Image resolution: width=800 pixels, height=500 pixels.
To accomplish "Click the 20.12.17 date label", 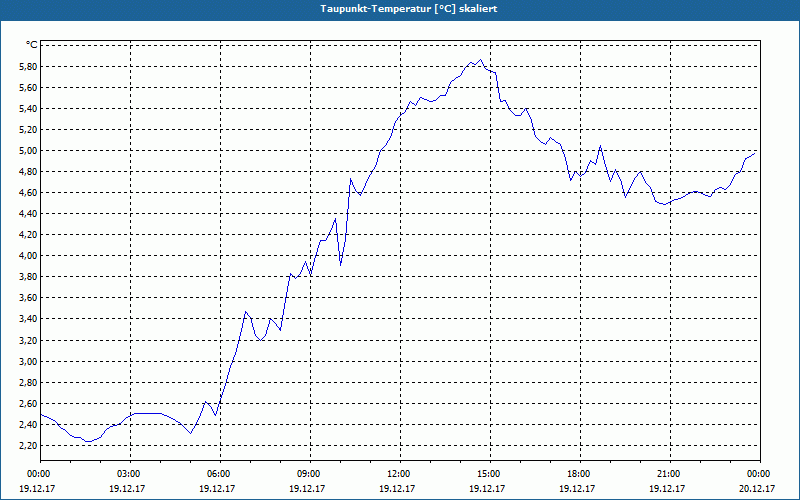I will 757,488.
